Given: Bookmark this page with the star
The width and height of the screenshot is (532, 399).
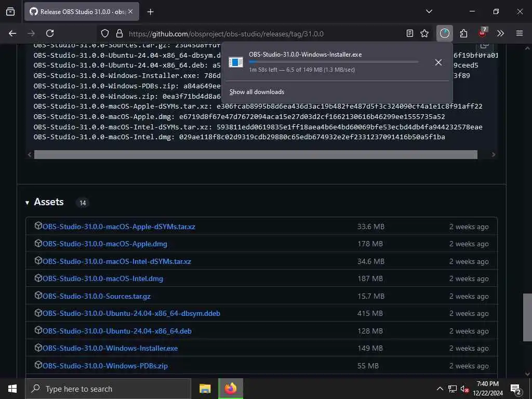Looking at the screenshot, I should [x=424, y=33].
